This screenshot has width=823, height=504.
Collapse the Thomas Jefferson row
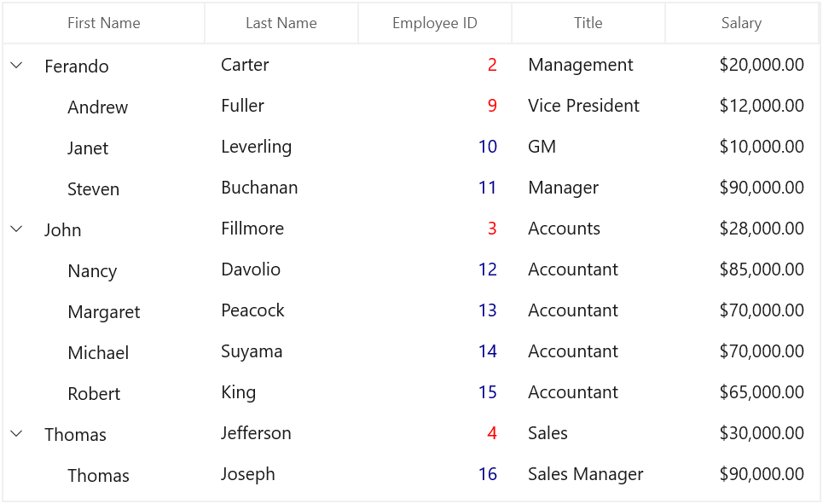click(x=16, y=434)
